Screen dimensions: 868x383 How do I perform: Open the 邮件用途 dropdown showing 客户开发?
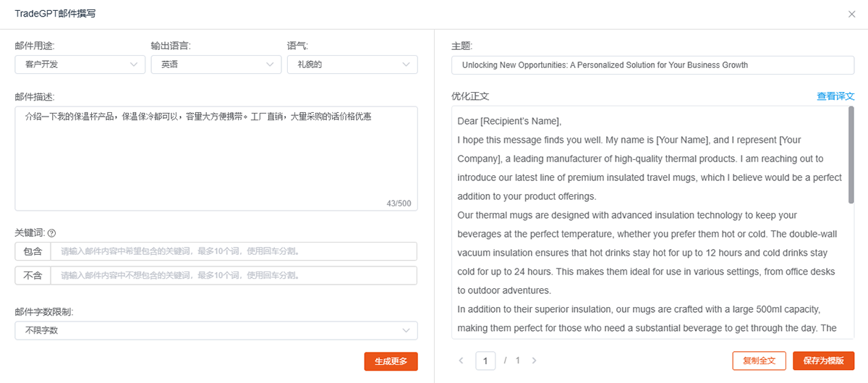[x=80, y=64]
